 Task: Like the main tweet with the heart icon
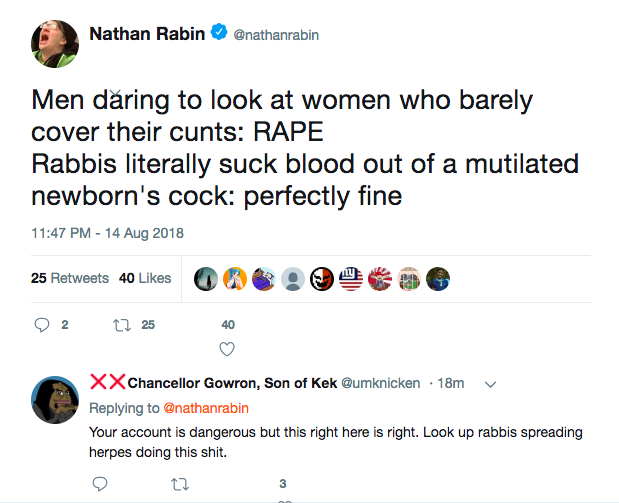point(227,349)
